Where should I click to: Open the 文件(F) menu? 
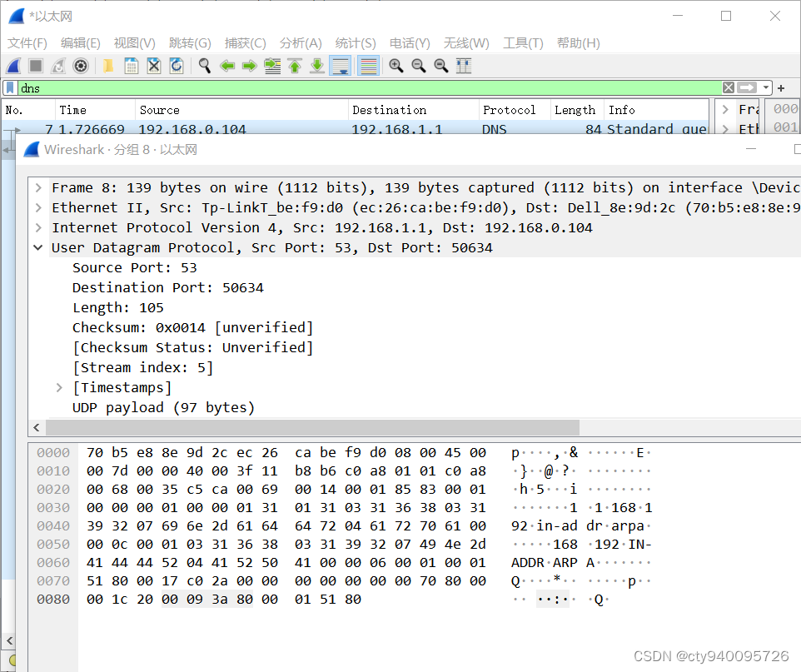(27, 43)
